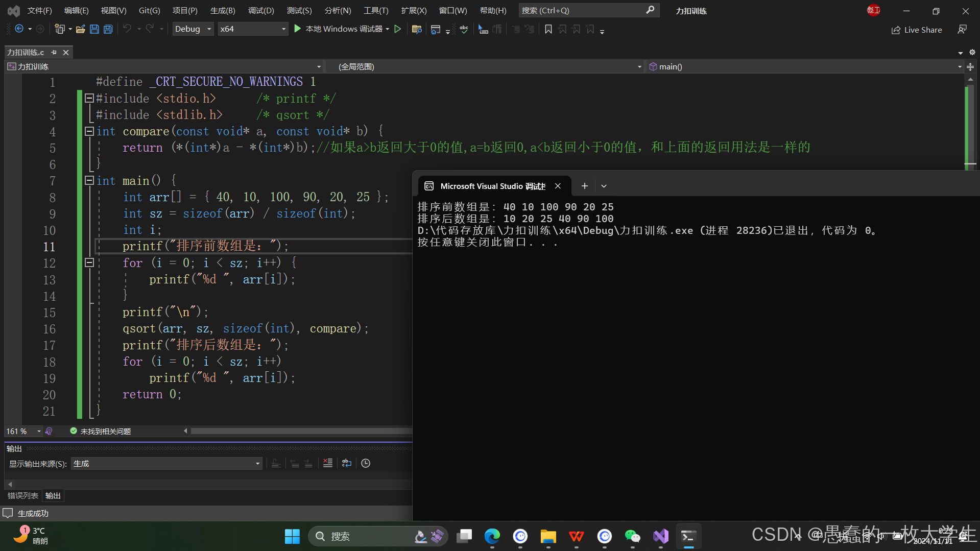
Task: Toggle word wrap in the output panel
Action: tap(347, 463)
